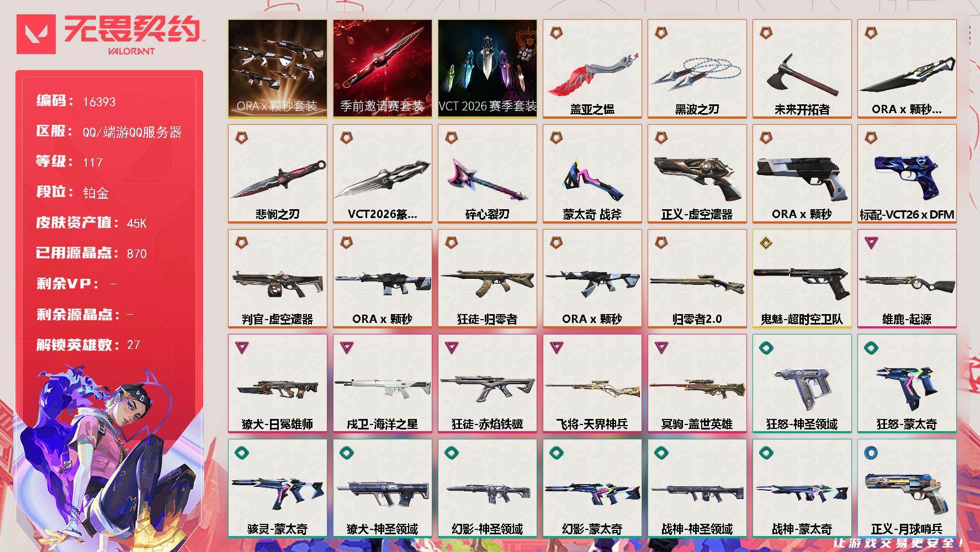Click the 标配-VCT26 x DFM pistol
Screen dimensions: 980x552
point(907,173)
